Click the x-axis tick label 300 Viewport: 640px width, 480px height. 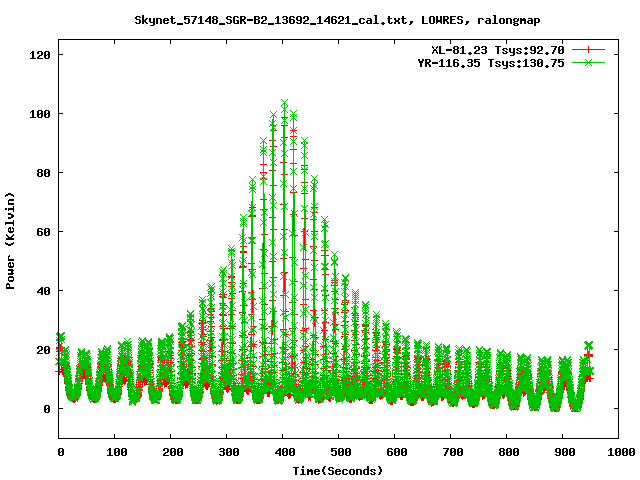229,452
